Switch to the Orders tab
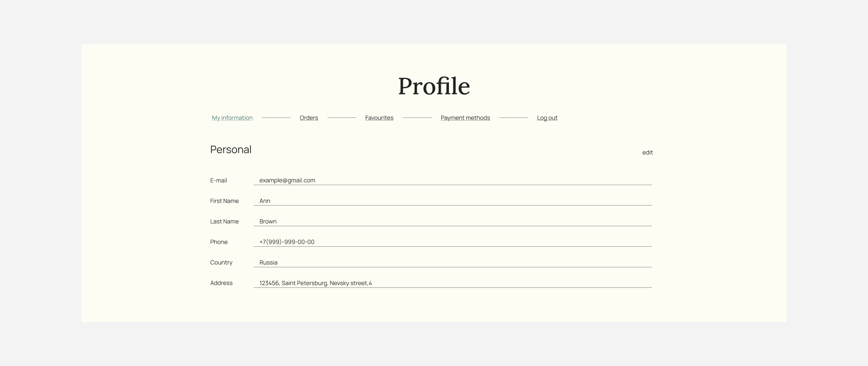The image size is (868, 366). 309,118
